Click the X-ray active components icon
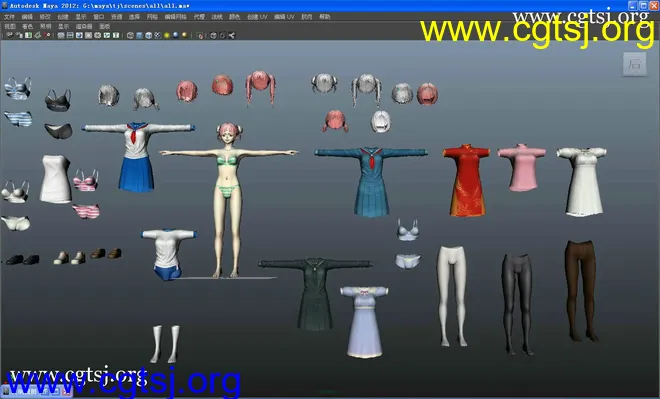 pyautogui.click(x=223, y=35)
